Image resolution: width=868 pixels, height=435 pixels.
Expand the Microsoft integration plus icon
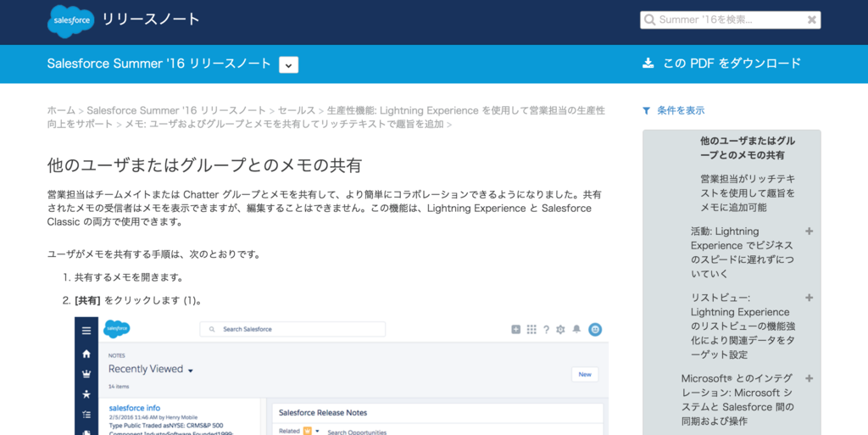809,378
